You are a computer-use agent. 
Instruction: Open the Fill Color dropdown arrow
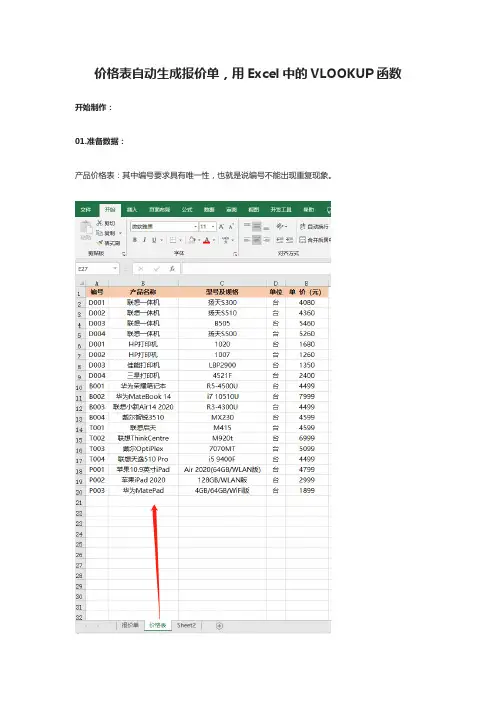[x=199, y=240]
